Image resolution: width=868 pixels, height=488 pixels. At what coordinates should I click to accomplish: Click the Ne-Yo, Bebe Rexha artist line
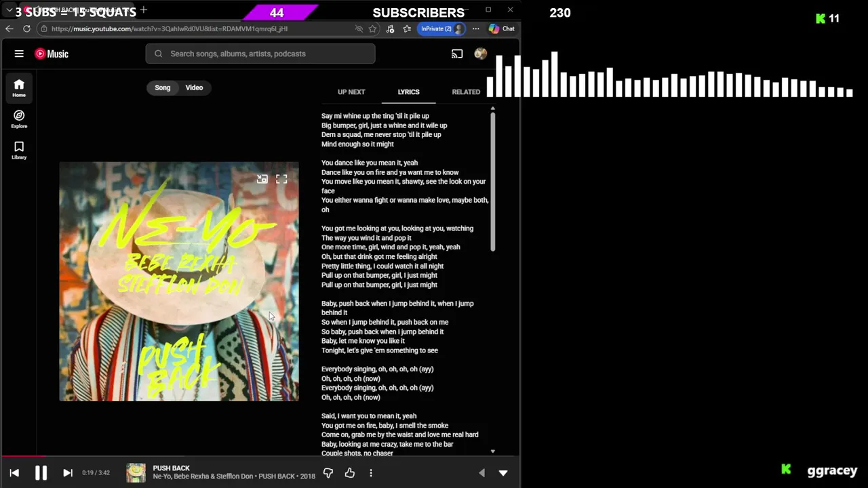[x=234, y=476]
